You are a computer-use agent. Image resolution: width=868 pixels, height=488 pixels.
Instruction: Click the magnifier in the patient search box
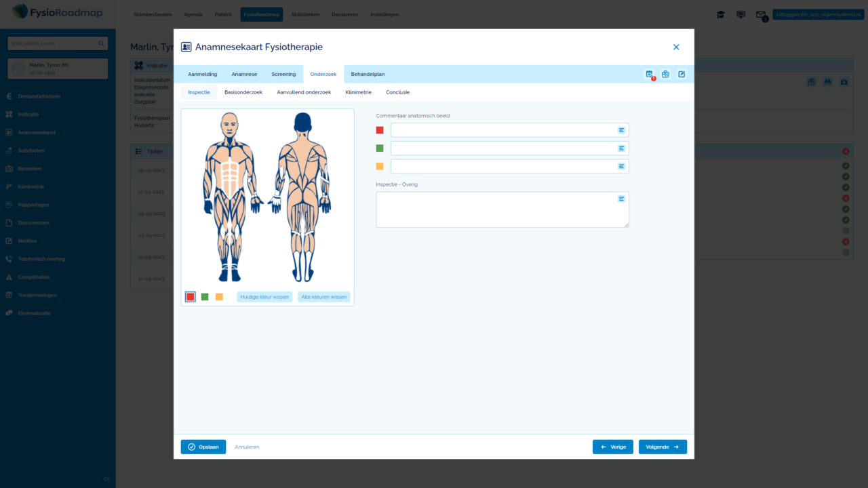101,43
